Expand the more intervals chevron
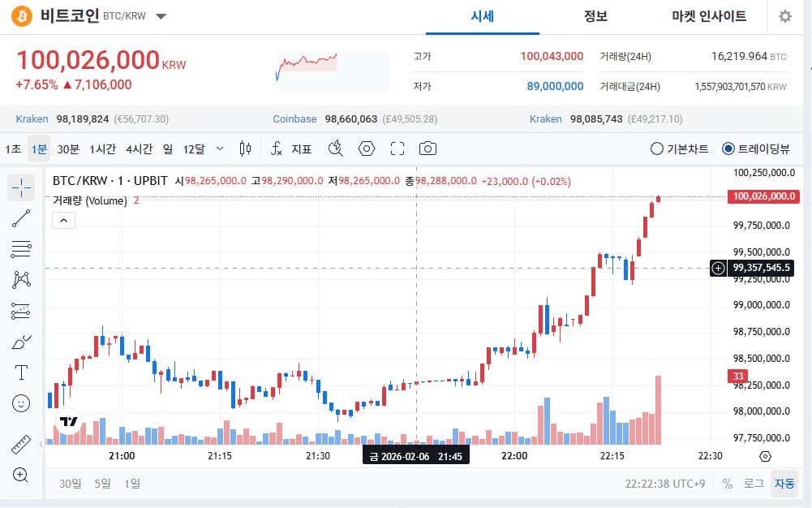812x508 pixels. pos(220,149)
